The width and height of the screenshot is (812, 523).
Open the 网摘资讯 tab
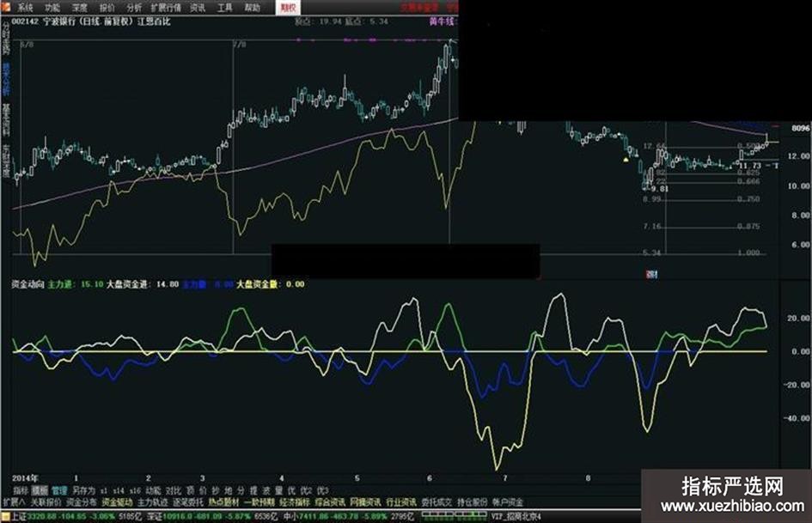pyautogui.click(x=365, y=502)
